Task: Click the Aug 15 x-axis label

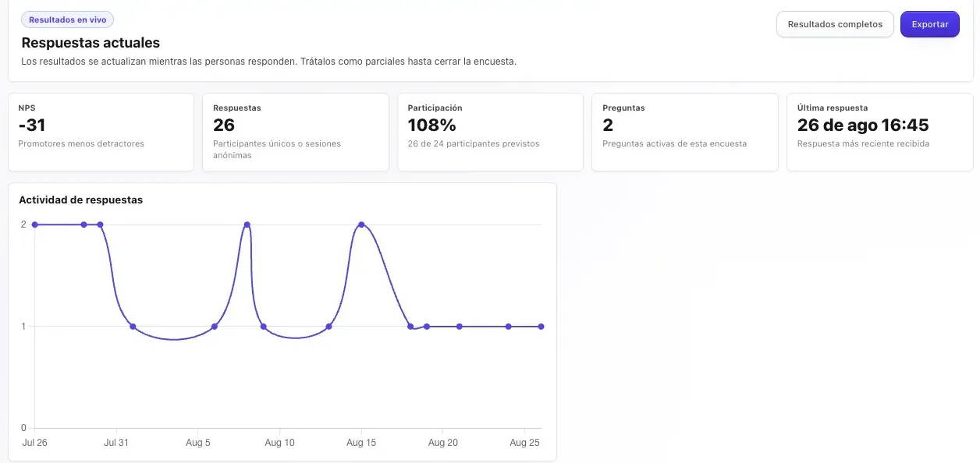Action: [x=361, y=443]
